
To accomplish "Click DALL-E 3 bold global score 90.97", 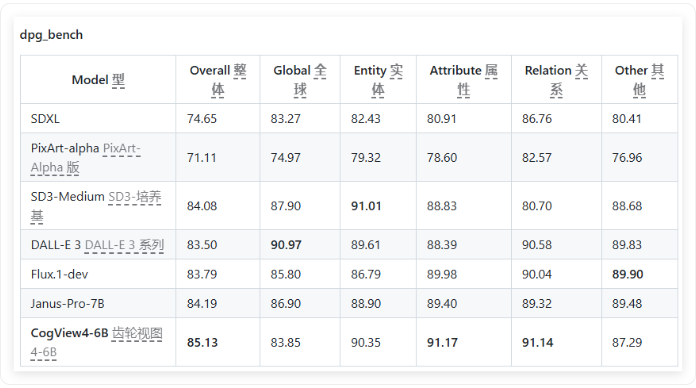I will [x=286, y=245].
